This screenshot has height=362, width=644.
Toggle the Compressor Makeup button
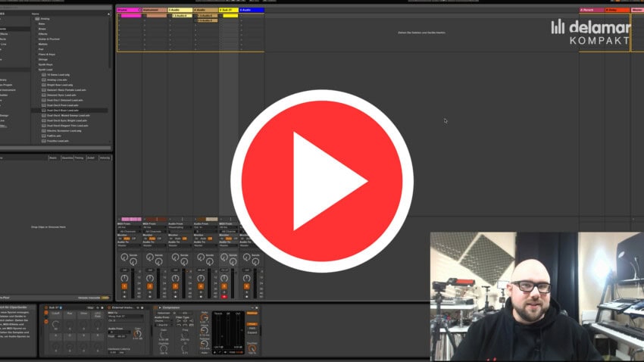point(252,314)
